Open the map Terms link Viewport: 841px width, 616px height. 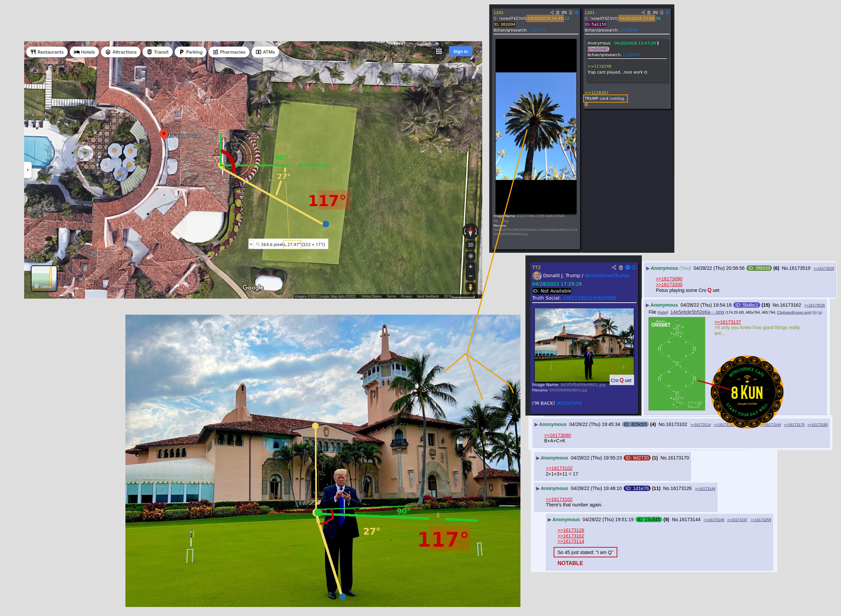pyautogui.click(x=391, y=297)
